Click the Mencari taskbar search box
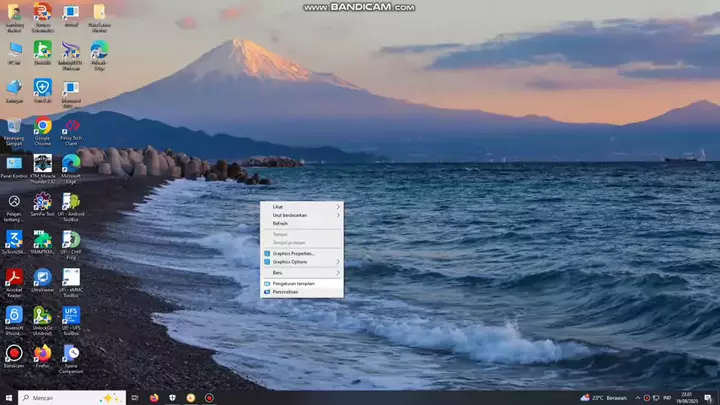Viewport: 720px width, 405px height. tap(70, 397)
